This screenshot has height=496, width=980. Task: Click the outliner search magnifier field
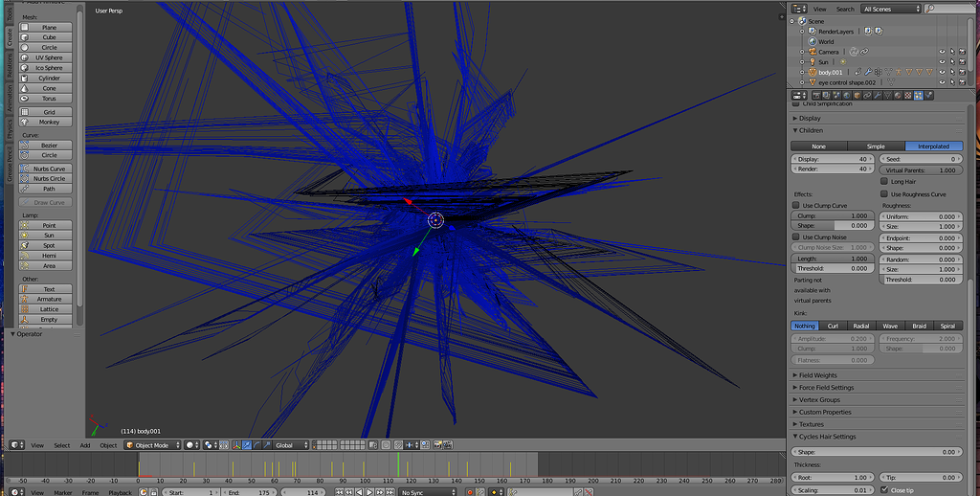pos(949,9)
